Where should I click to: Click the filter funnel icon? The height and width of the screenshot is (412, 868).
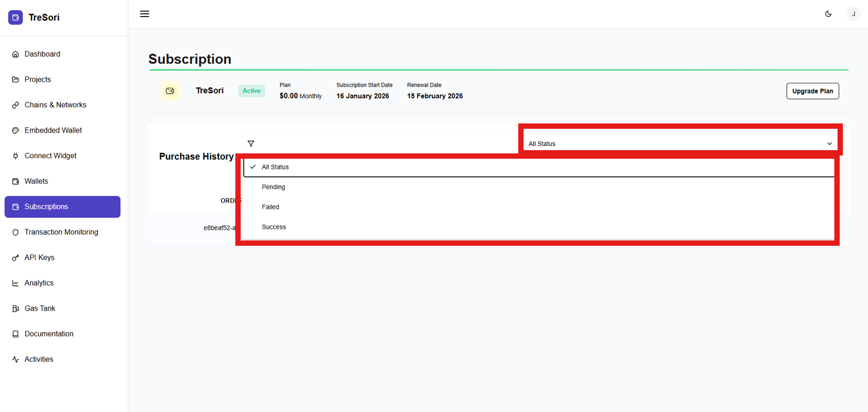tap(251, 144)
